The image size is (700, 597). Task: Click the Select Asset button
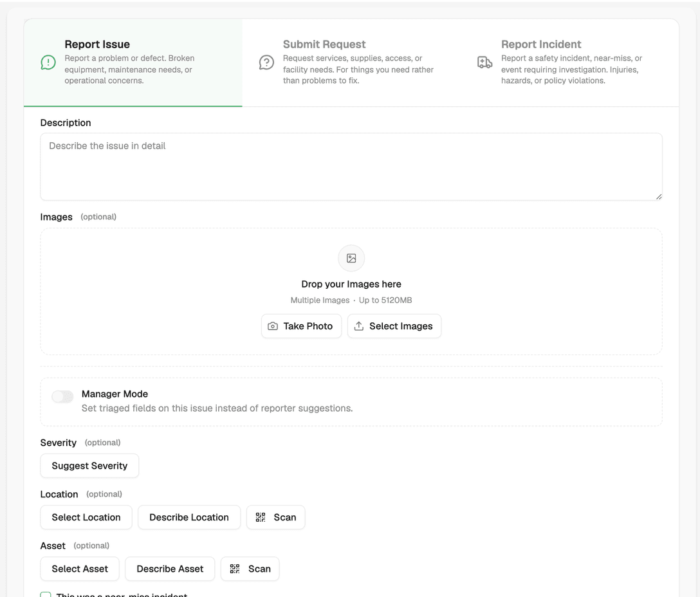click(x=80, y=569)
